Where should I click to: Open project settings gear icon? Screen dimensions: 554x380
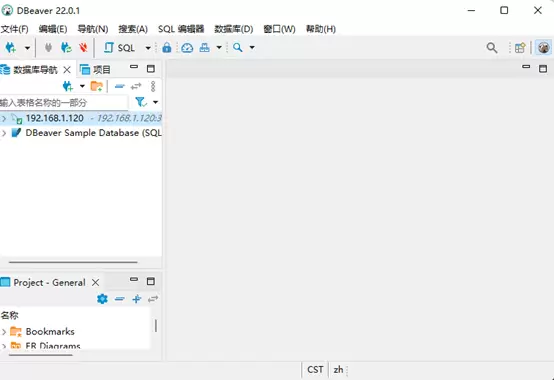point(102,299)
